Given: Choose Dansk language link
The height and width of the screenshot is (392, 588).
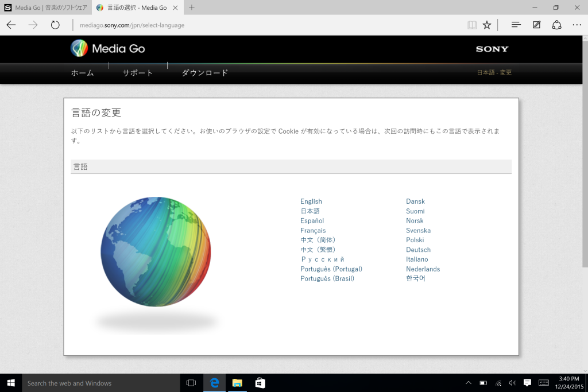Looking at the screenshot, I should (x=415, y=201).
